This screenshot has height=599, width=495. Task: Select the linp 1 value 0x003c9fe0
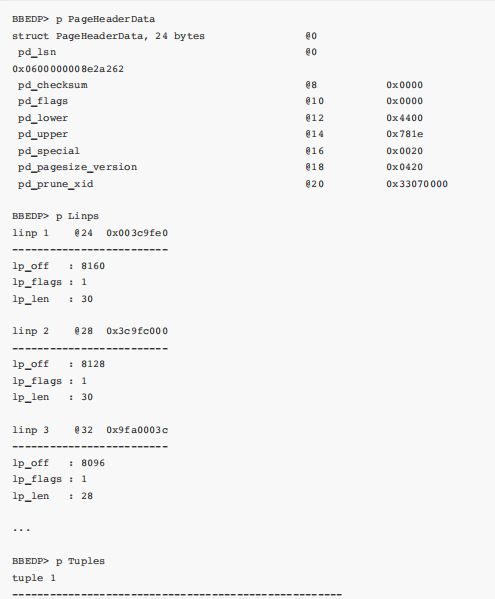(x=137, y=233)
